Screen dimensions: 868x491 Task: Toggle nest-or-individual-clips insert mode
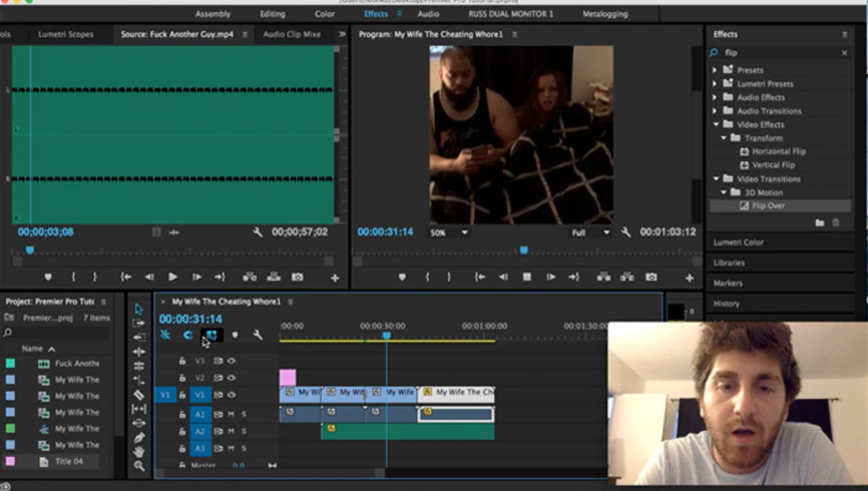point(165,335)
